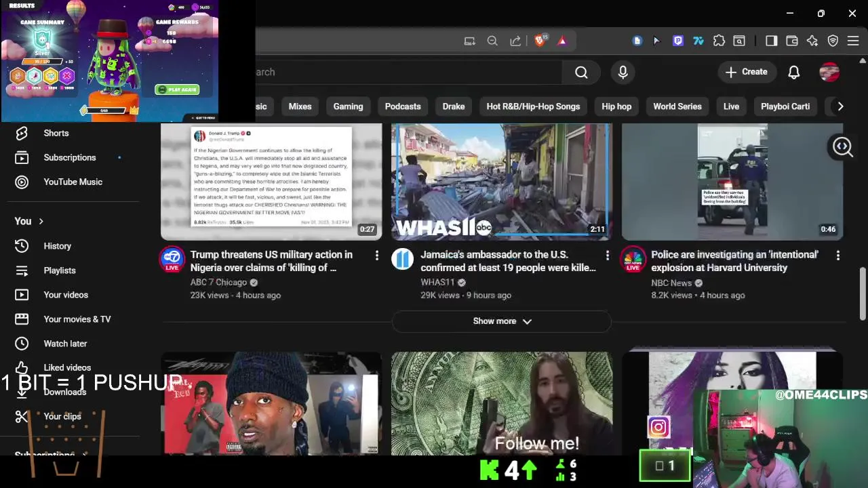This screenshot has height=488, width=868.
Task: Select the Playboi Carti chip
Action: pos(785,106)
